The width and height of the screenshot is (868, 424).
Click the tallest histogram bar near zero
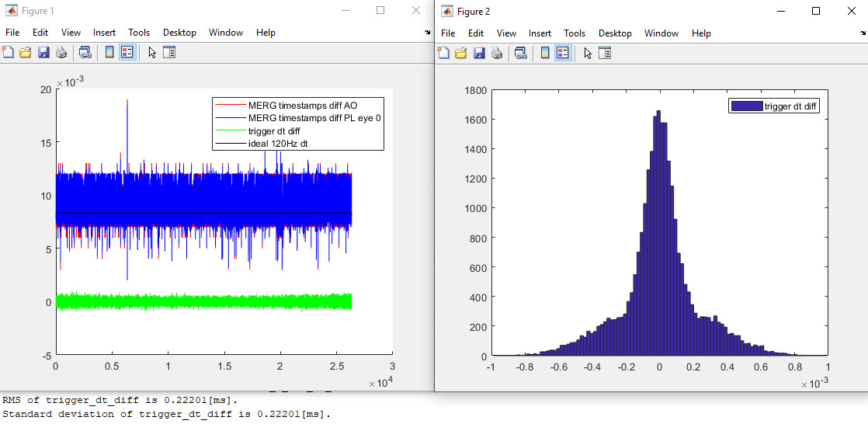pyautogui.click(x=658, y=232)
